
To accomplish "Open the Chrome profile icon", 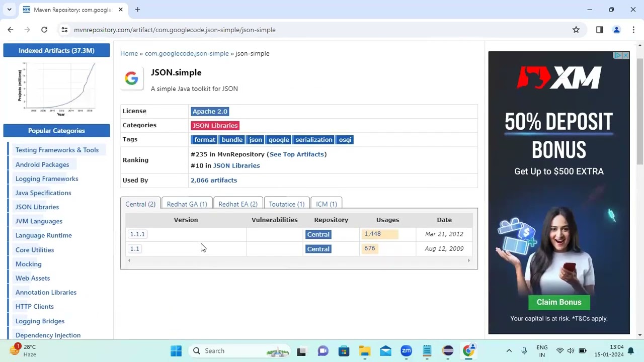I will pyautogui.click(x=616, y=30).
